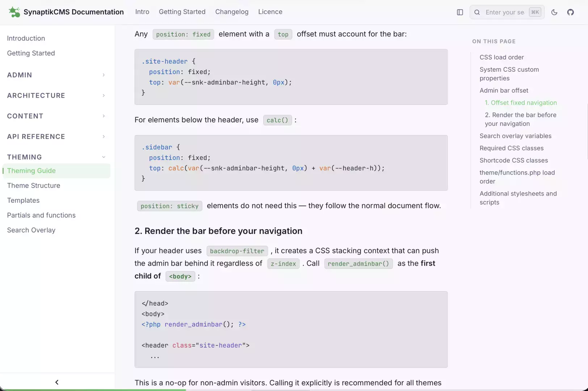Screen dimensions: 588x391
Task: Click the SynaptikCMS logo icon
Action: point(14,12)
